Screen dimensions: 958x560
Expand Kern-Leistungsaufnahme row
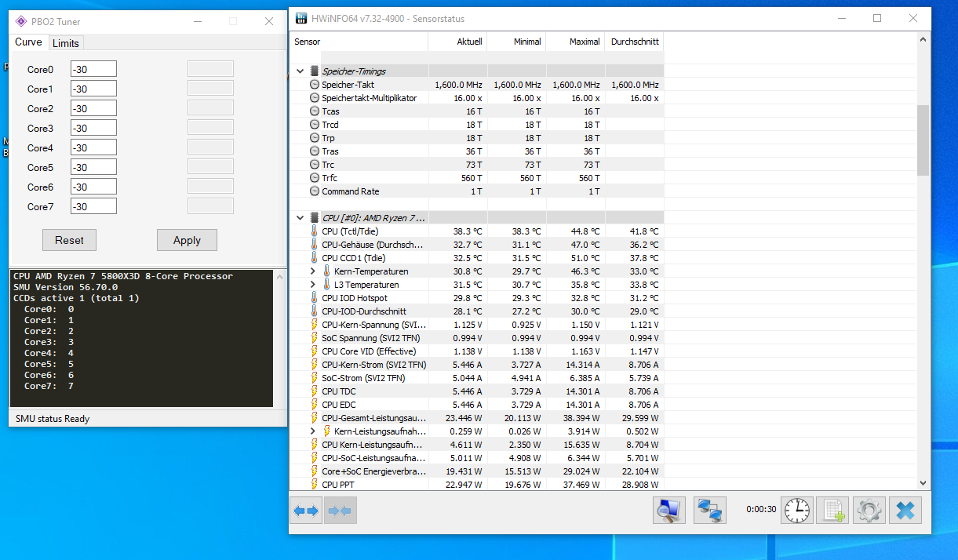tap(313, 431)
